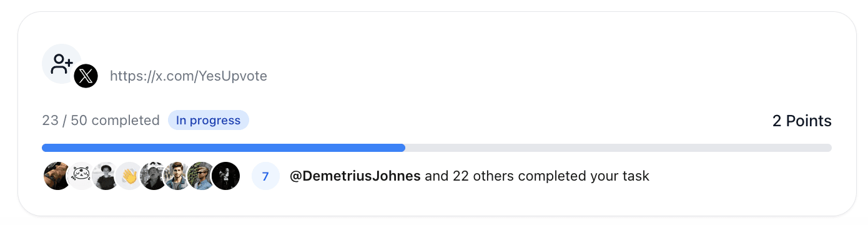Open @DemetriusJohnes profile mention
Screen dimensions: 868x225
point(355,176)
